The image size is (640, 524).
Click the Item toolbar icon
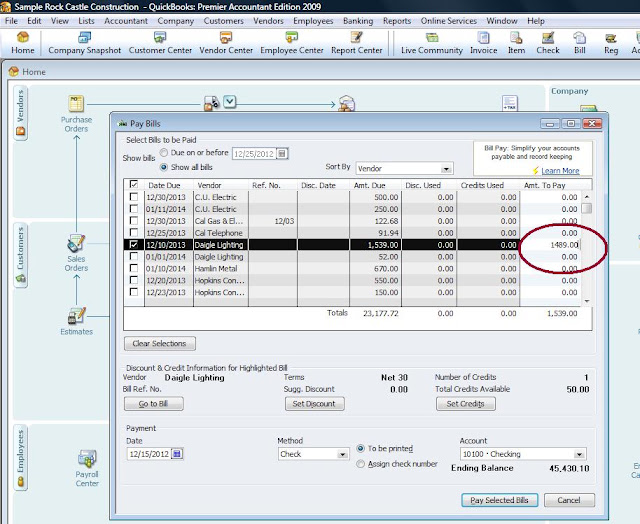click(516, 43)
